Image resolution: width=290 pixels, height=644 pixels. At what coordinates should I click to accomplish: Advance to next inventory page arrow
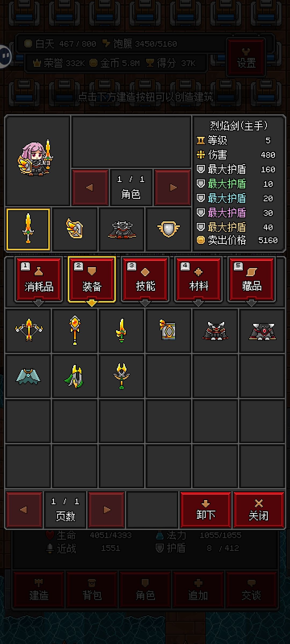coord(107,510)
